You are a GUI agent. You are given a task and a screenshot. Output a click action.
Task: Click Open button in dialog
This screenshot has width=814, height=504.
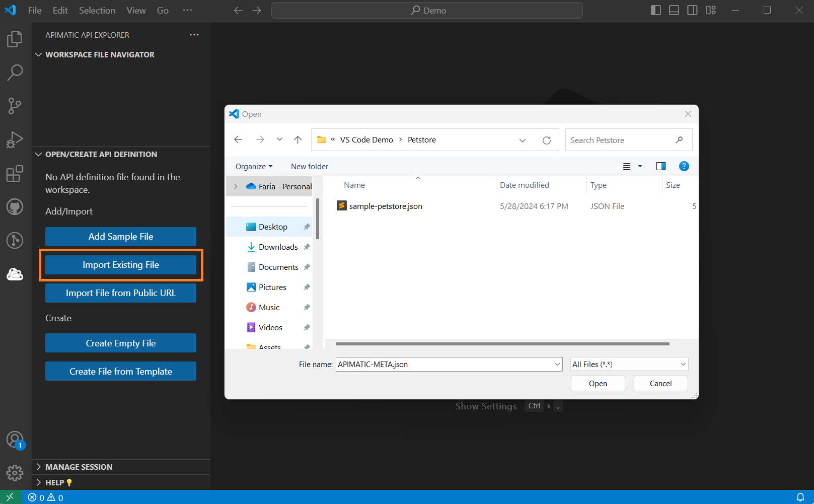(x=598, y=383)
